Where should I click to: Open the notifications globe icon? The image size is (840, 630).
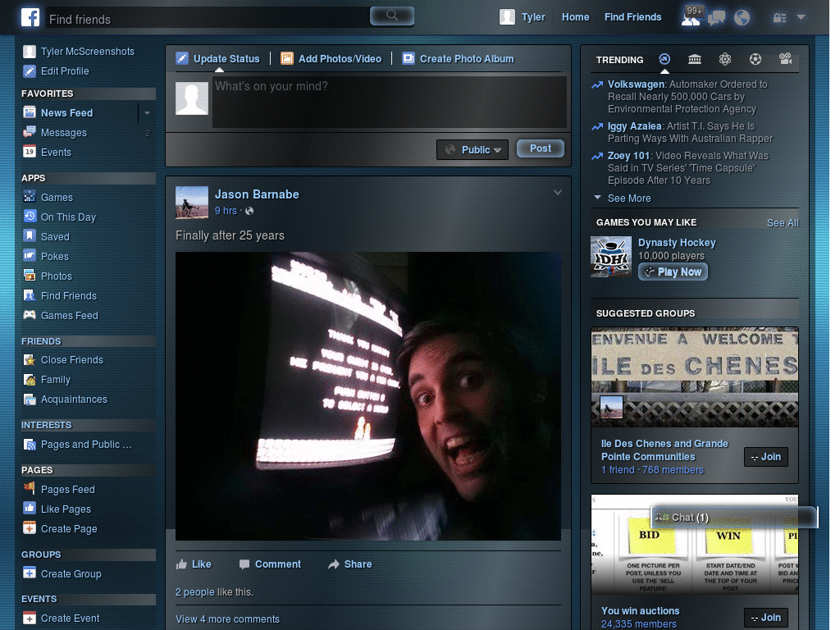(x=742, y=18)
